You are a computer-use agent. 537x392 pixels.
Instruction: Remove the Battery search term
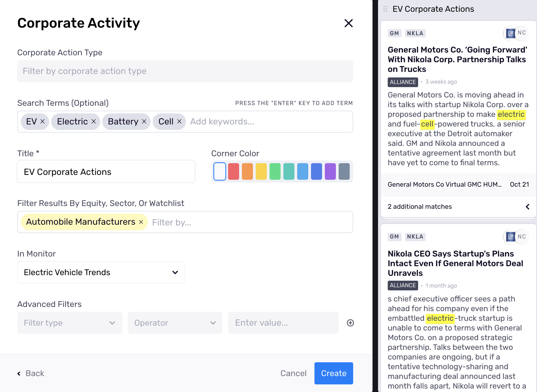(x=144, y=122)
